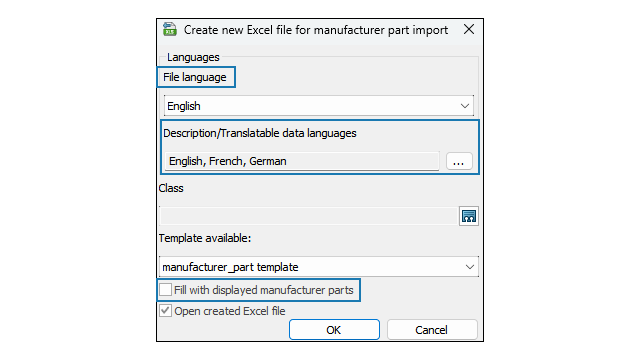Click the class browser icon button
Image resolution: width=640 pixels, height=360 pixels.
coord(469,216)
